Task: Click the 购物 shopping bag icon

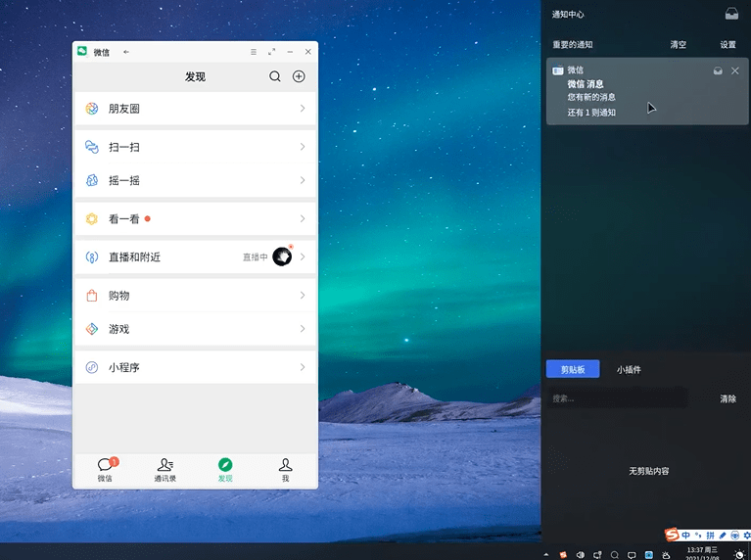Action: (91, 296)
